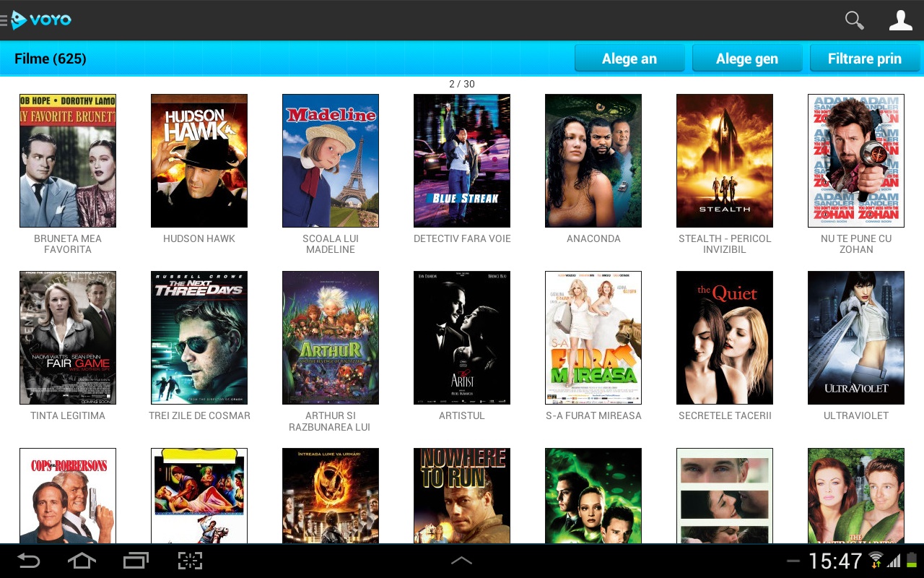Select the title ARTHUR SI RAZBUNAREA LUI
The width and height of the screenshot is (924, 578).
click(329, 421)
